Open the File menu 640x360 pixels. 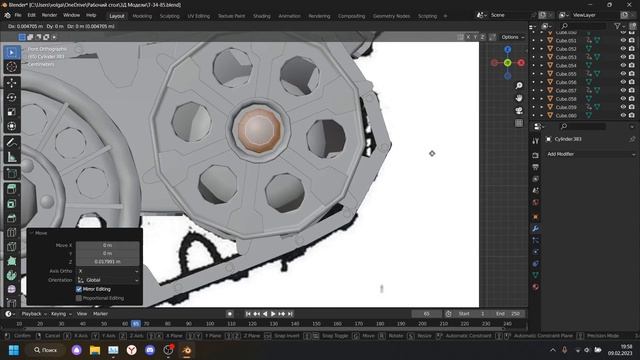click(x=18, y=15)
